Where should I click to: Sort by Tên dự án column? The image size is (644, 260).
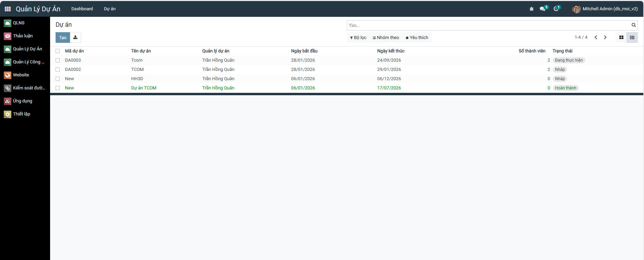141,51
